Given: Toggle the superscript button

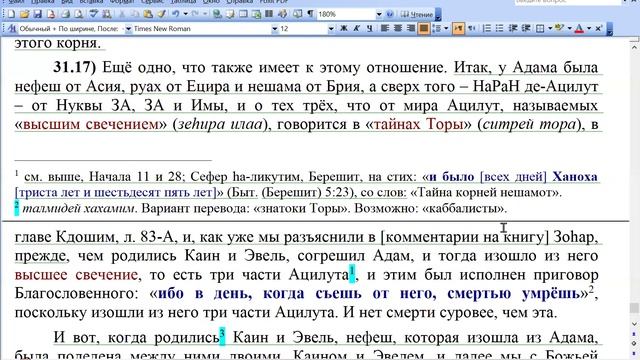Looking at the screenshot, I should [598, 28].
